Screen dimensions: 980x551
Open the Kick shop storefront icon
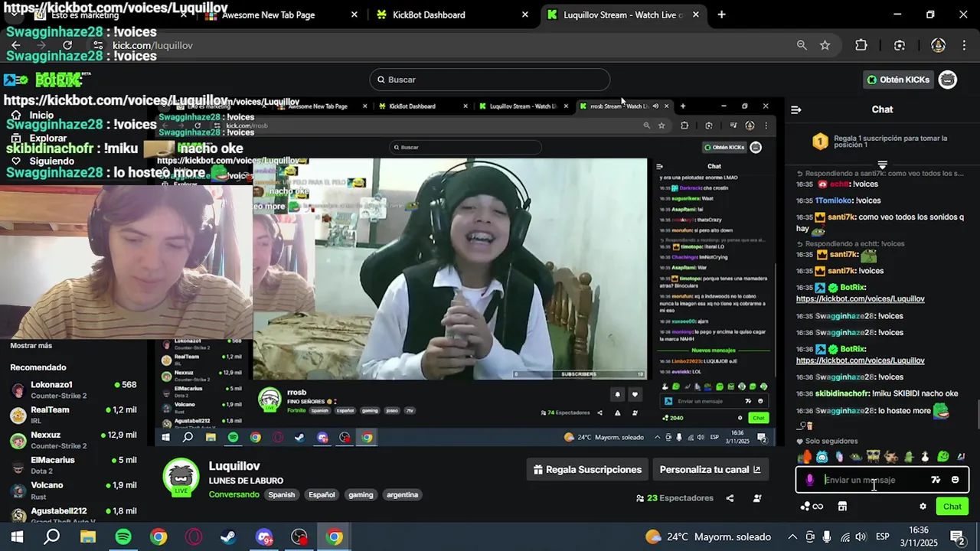tap(842, 507)
